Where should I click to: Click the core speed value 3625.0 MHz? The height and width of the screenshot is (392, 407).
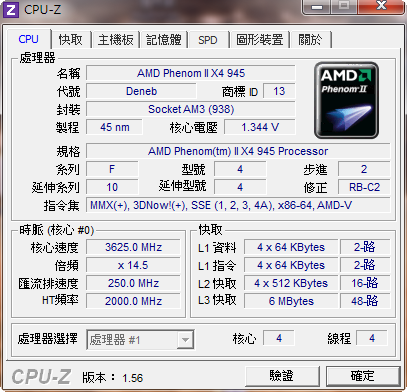point(133,247)
